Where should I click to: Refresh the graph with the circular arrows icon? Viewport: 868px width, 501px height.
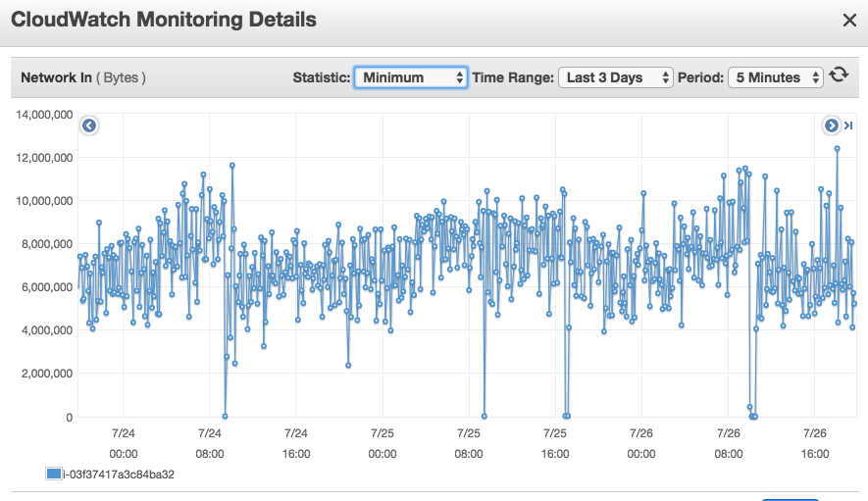coord(839,75)
